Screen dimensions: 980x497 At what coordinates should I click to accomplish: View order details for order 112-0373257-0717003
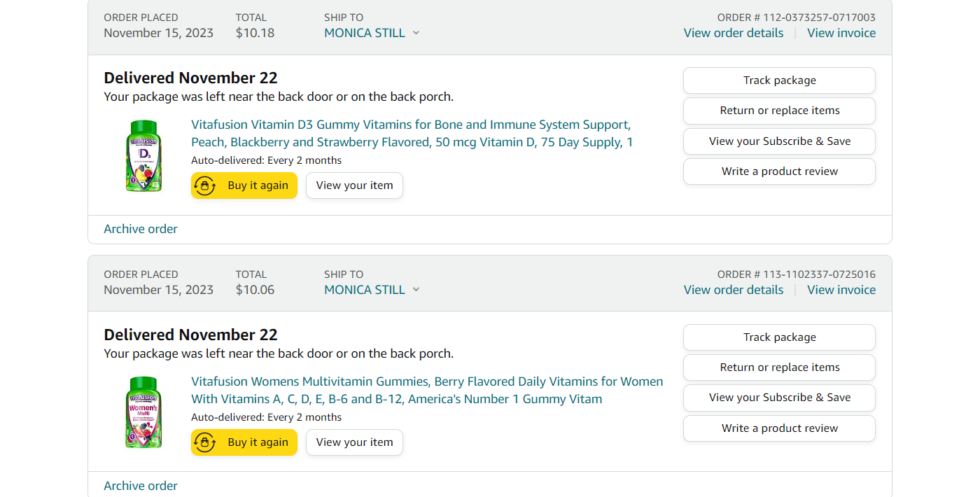click(734, 33)
